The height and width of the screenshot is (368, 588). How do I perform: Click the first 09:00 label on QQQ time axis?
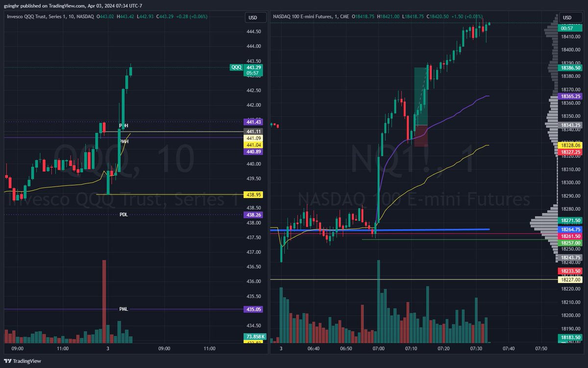coord(17,348)
